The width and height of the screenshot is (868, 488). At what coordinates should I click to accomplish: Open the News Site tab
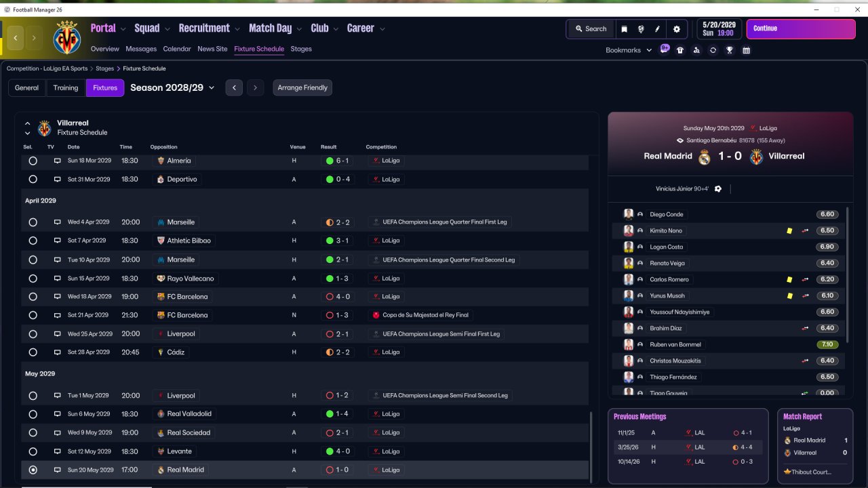tap(212, 49)
